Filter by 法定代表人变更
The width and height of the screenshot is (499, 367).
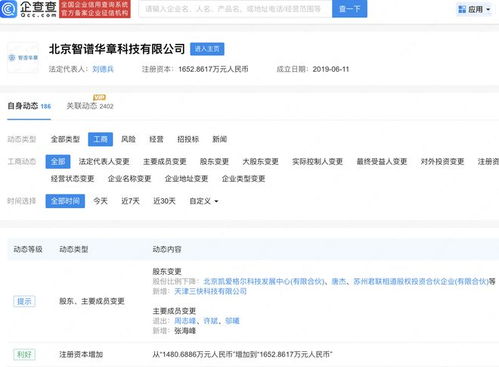104,162
